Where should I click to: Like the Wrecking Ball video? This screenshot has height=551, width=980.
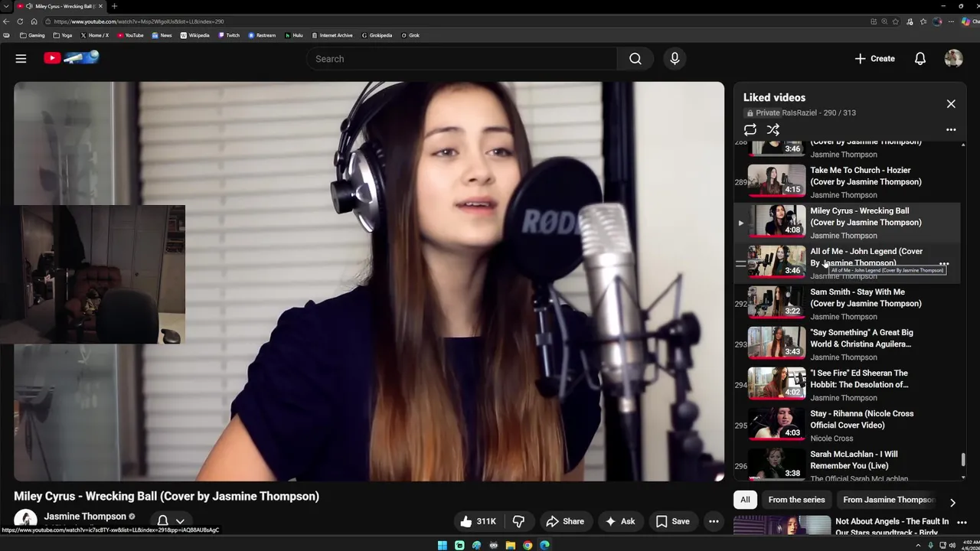click(x=478, y=521)
